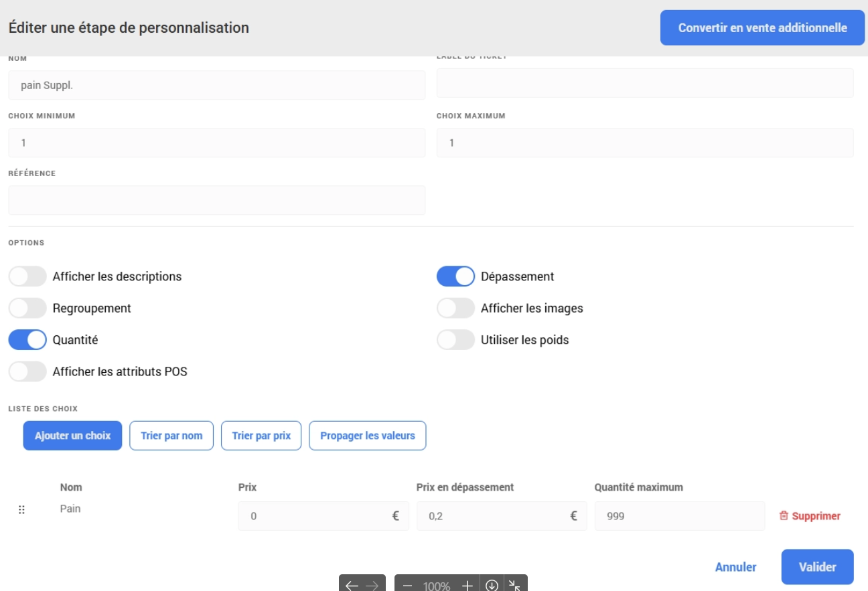Image resolution: width=868 pixels, height=591 pixels.
Task: Click the download icon in the viewer toolbar
Action: pyautogui.click(x=492, y=585)
